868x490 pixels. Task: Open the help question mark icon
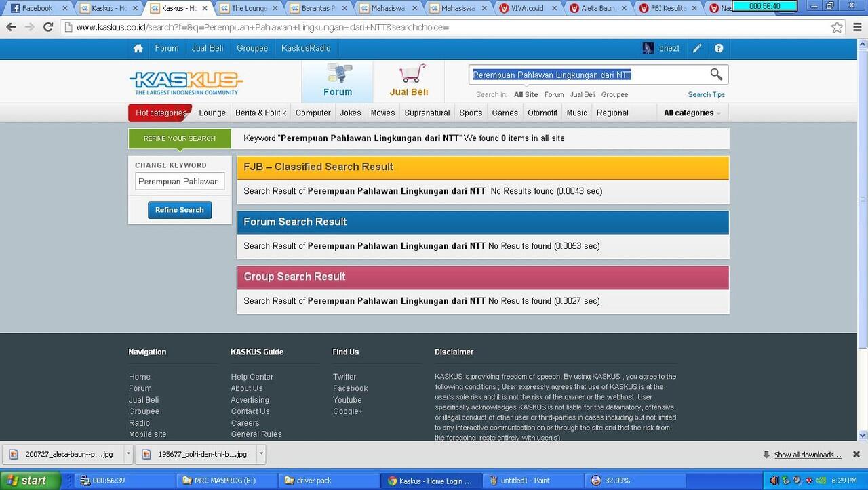(719, 48)
